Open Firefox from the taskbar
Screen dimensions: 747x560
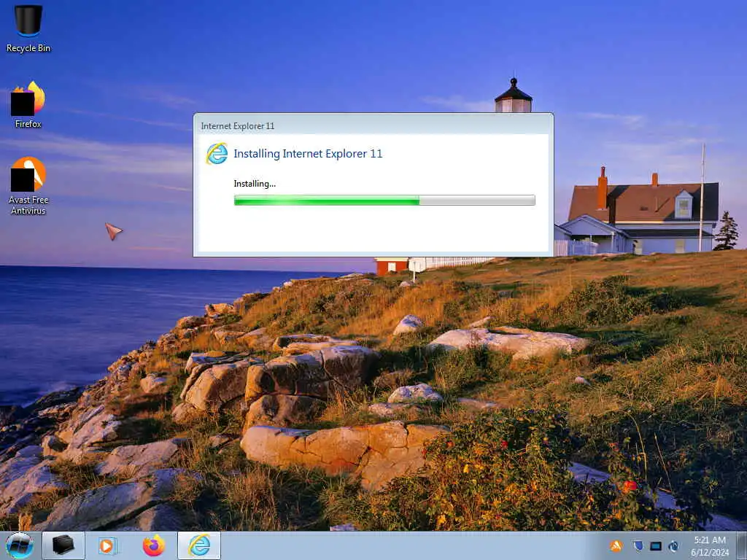tap(153, 545)
